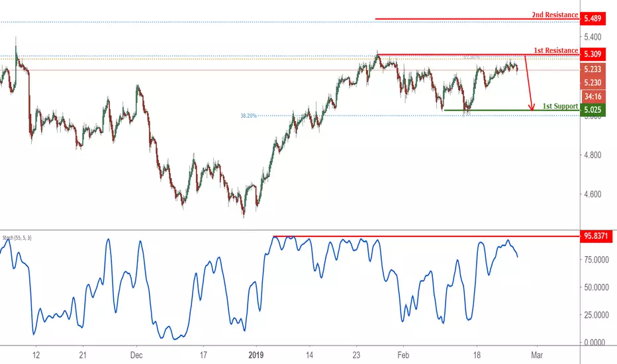Click the 17 date tick label
Viewport: 617px width, 364px height.
(x=203, y=355)
